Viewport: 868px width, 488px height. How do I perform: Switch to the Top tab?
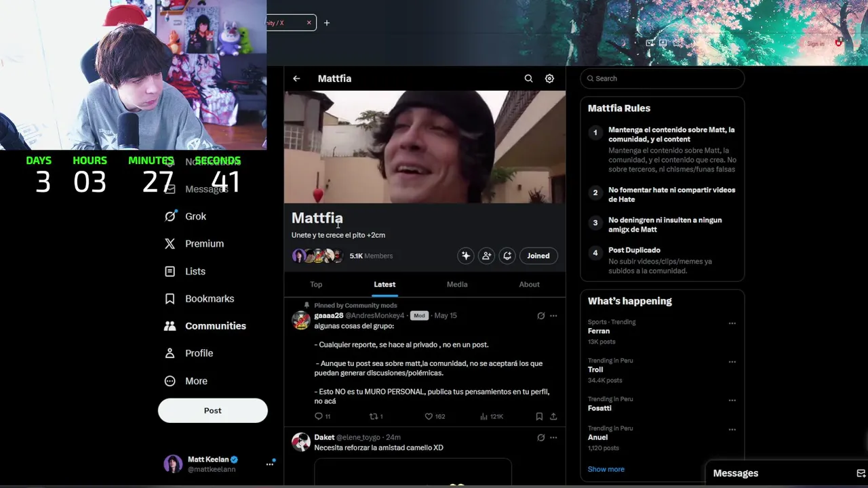click(316, 285)
